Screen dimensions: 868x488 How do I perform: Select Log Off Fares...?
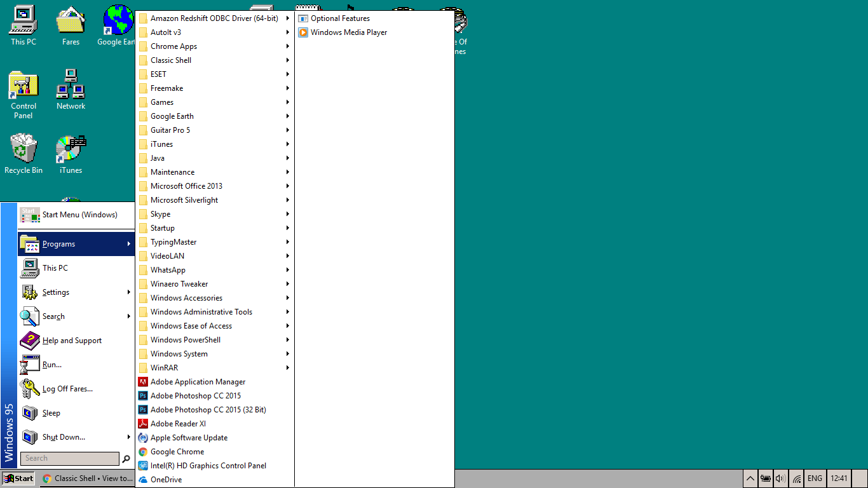click(76, 389)
